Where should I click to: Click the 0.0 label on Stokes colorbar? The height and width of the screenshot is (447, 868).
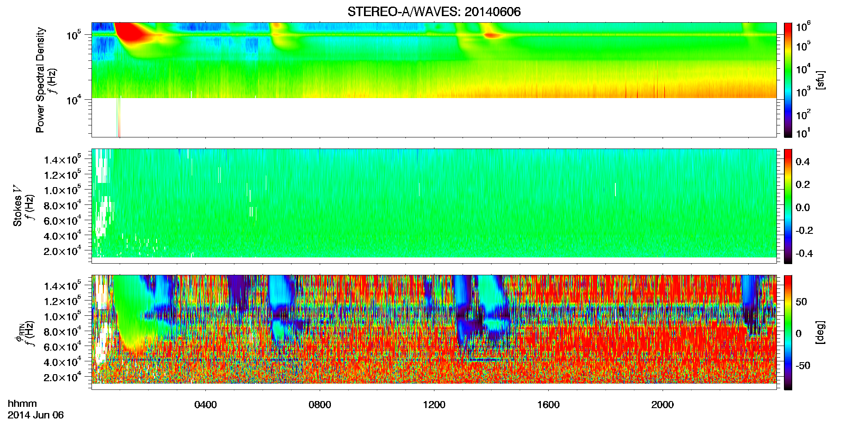(x=803, y=207)
